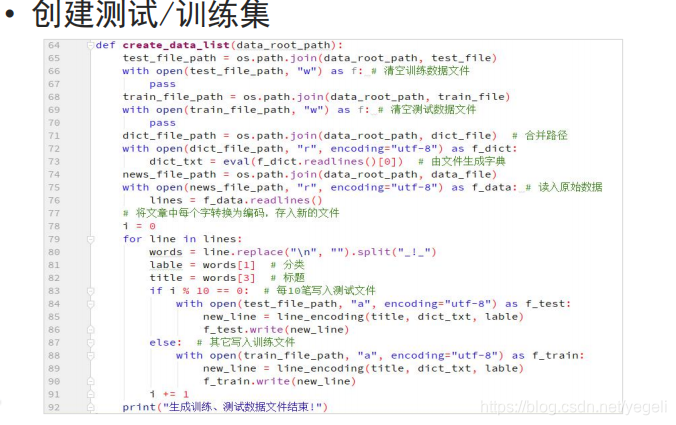Click the f_test.write(new_line) statement
The width and height of the screenshot is (676, 425).
(276, 330)
